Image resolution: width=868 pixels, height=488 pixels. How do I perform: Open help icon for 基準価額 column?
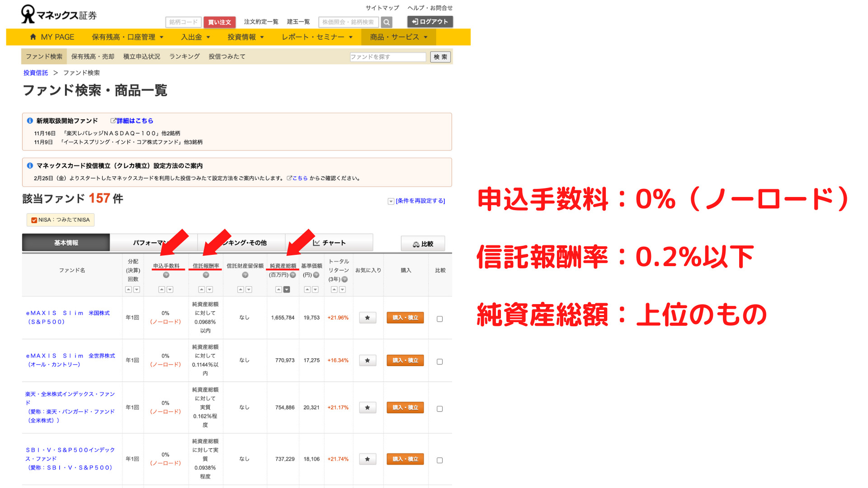(x=316, y=275)
